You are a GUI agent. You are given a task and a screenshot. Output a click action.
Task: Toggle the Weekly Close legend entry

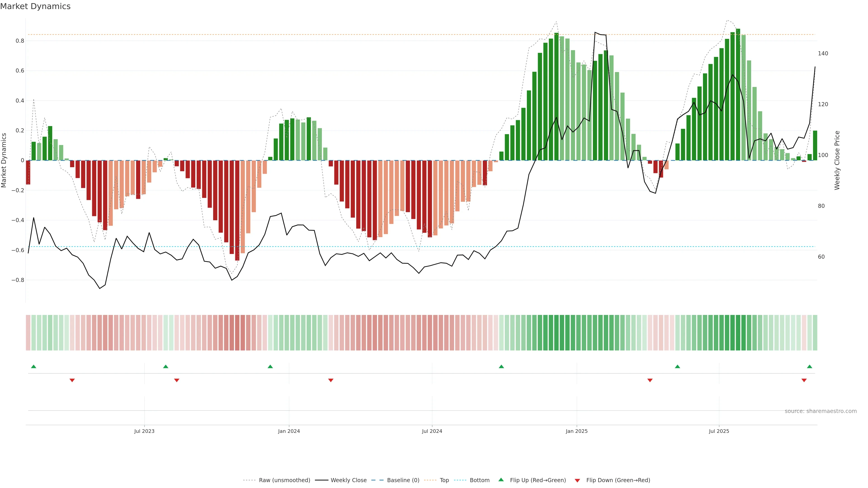click(348, 480)
